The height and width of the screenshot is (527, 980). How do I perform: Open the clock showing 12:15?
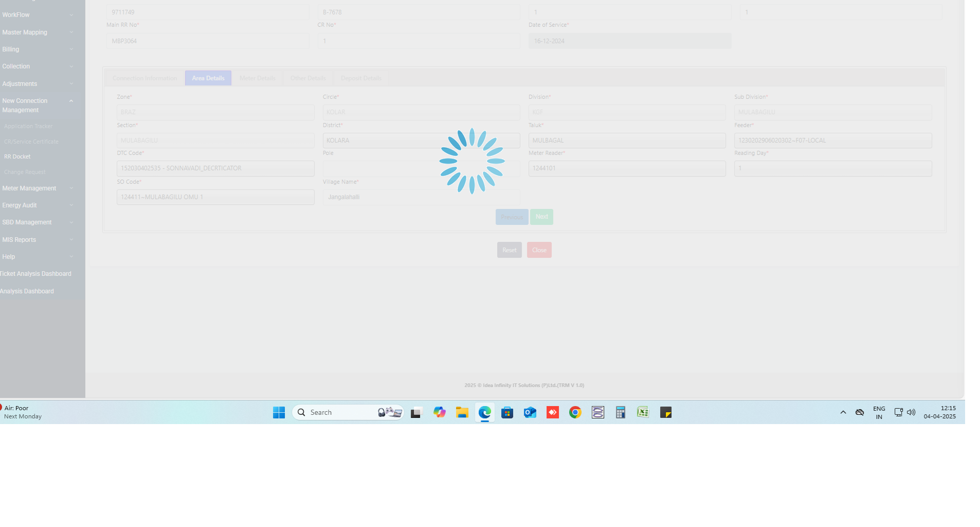[940, 412]
